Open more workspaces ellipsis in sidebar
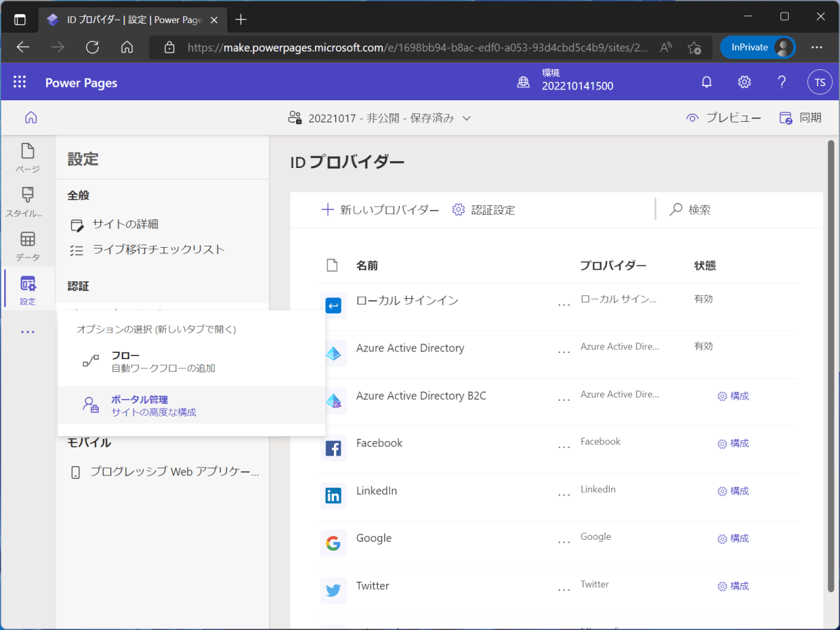This screenshot has width=840, height=630. (27, 332)
